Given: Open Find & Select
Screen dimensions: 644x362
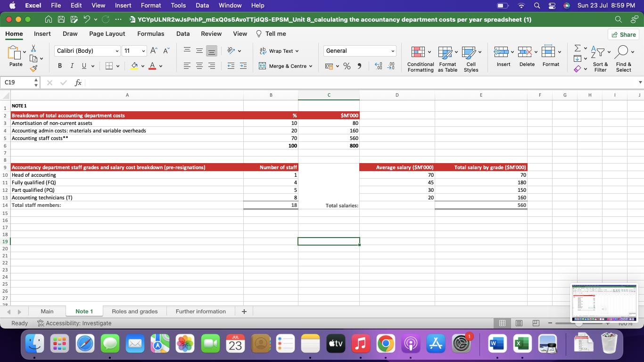Looking at the screenshot, I should [x=623, y=59].
